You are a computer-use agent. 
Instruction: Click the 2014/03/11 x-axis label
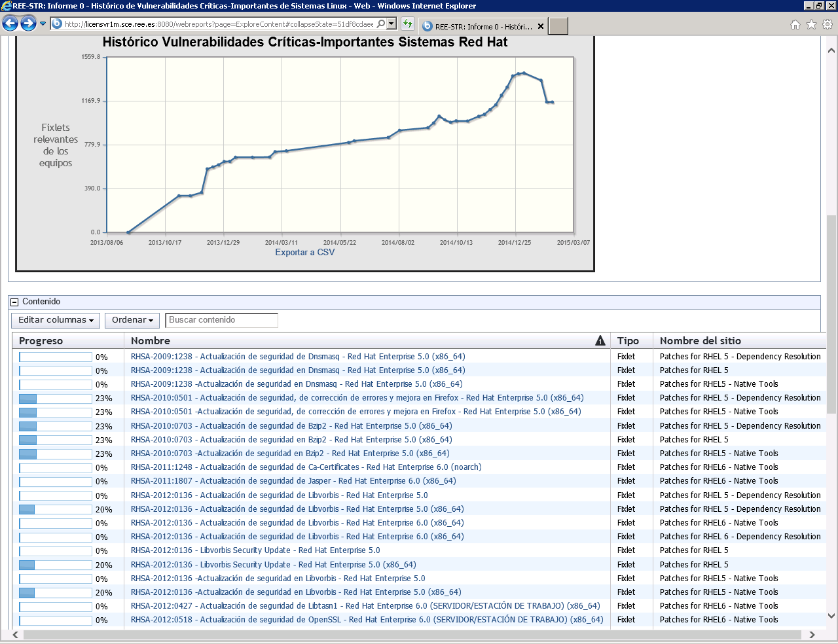click(282, 243)
